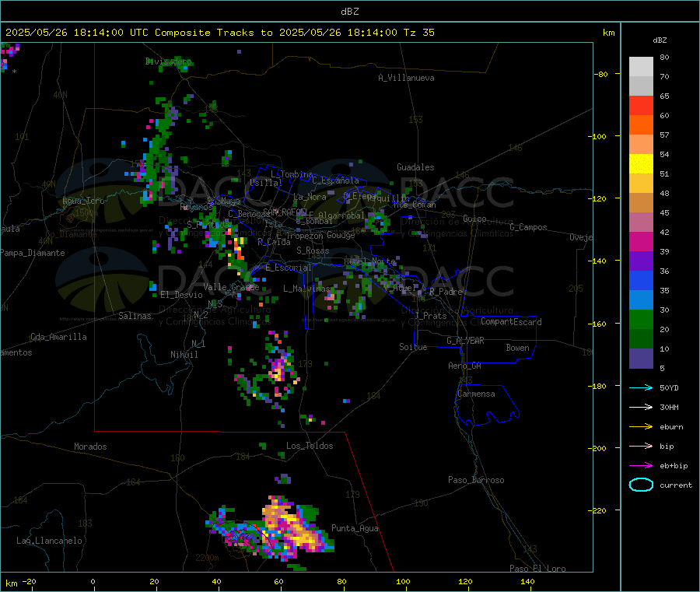Click the 'Carmensa' place label
Screen dimensions: 700x592
click(x=476, y=394)
